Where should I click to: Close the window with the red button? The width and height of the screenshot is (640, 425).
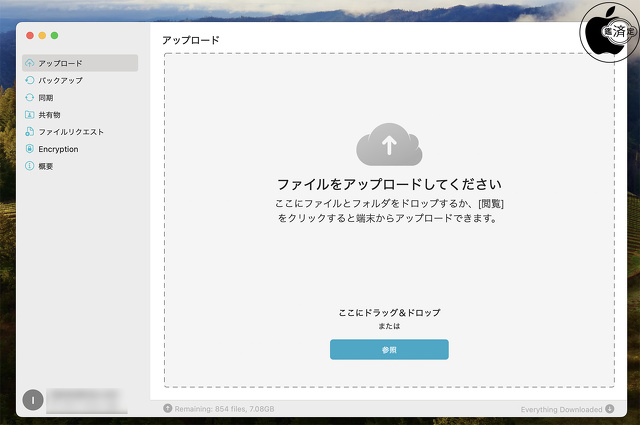[x=30, y=36]
